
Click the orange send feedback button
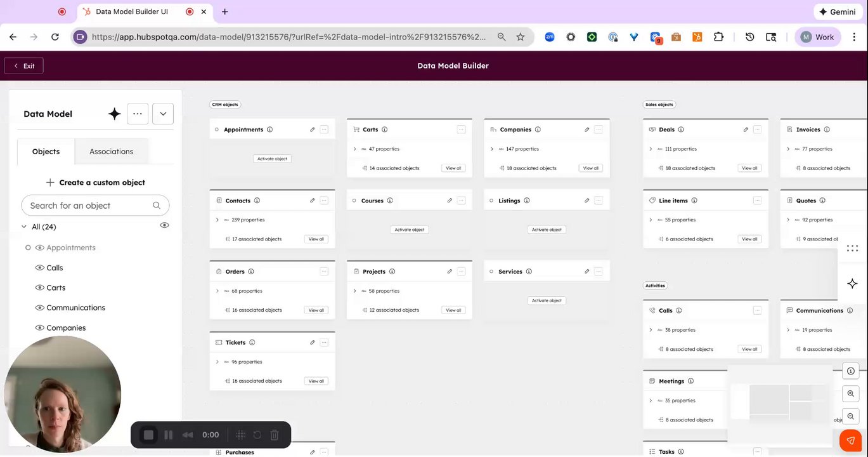851,440
